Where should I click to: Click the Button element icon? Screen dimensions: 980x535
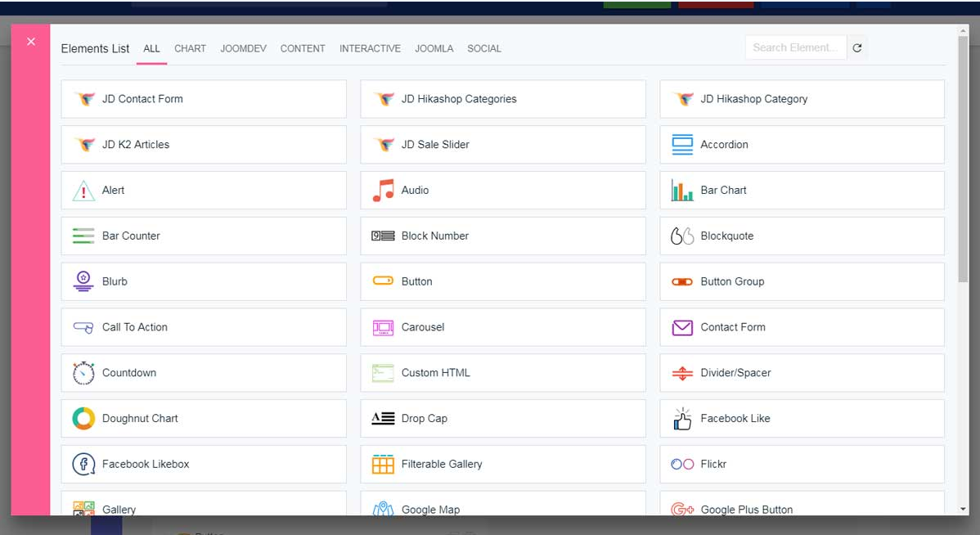(x=383, y=281)
